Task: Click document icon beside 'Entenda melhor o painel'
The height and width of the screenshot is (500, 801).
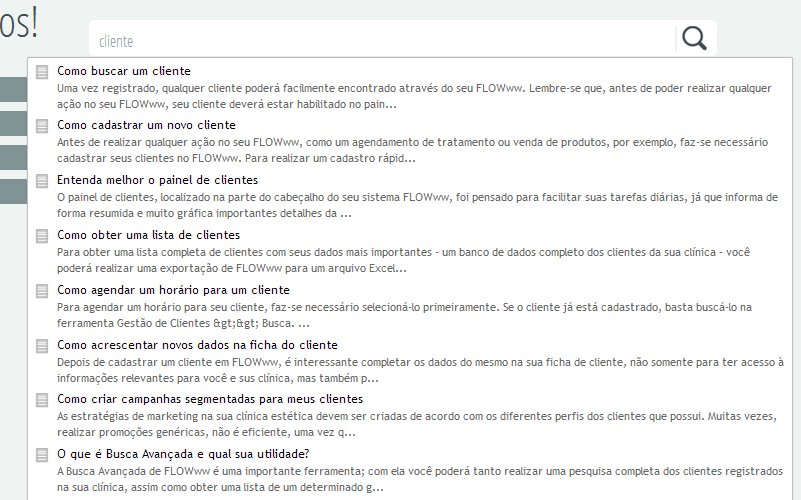Action: coord(42,181)
